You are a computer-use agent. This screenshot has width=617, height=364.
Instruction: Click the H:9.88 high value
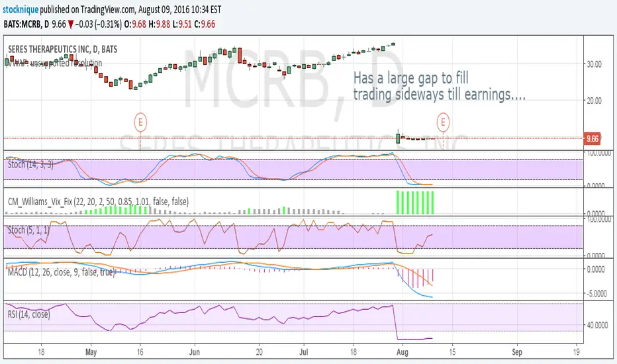point(160,24)
